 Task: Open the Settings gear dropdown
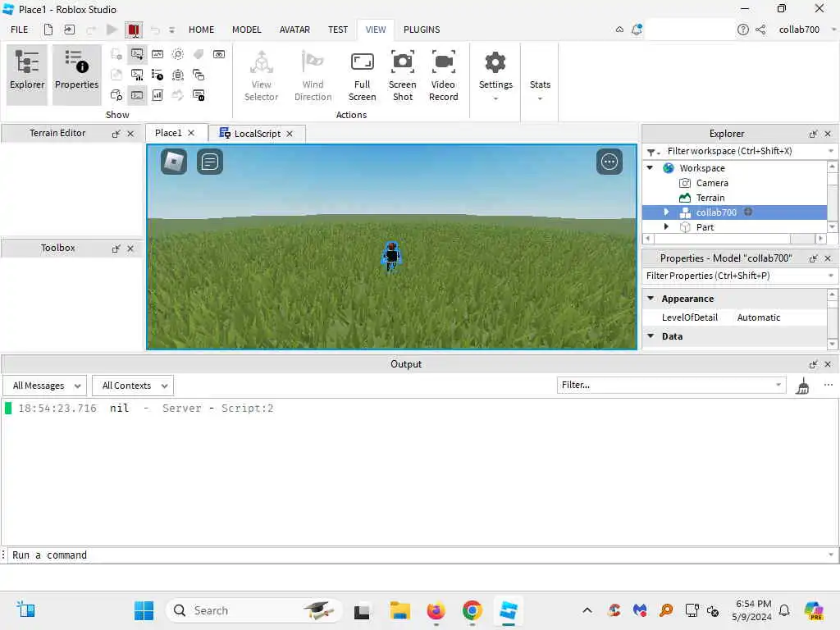[495, 75]
